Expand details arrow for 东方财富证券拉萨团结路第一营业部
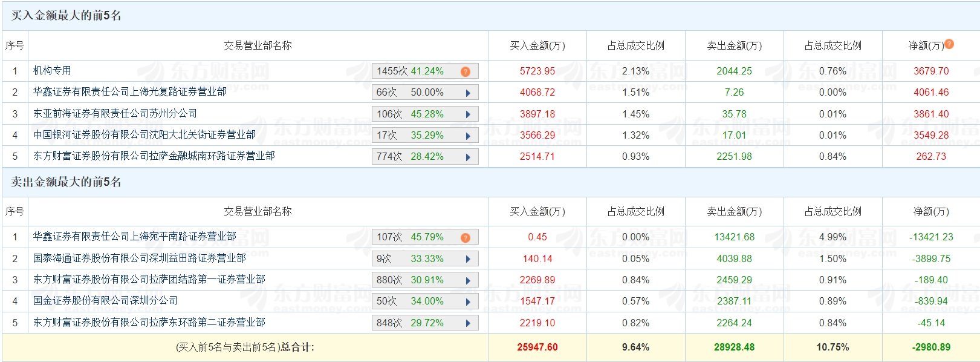 pyautogui.click(x=468, y=280)
